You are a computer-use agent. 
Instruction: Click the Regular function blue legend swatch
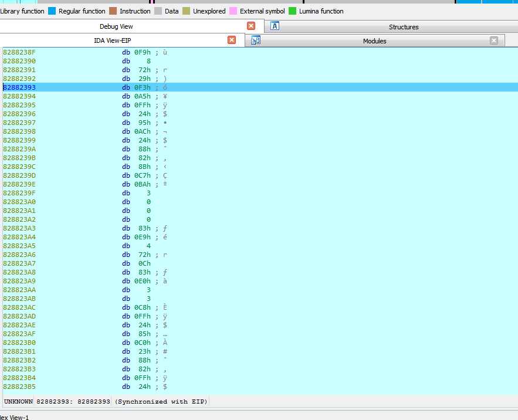[52, 11]
